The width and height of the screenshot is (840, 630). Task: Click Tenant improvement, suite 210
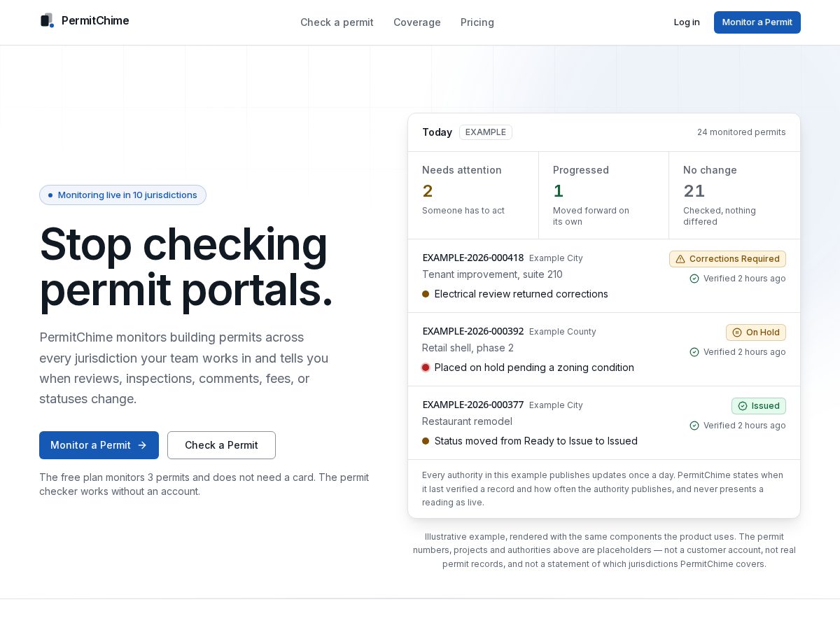point(492,274)
